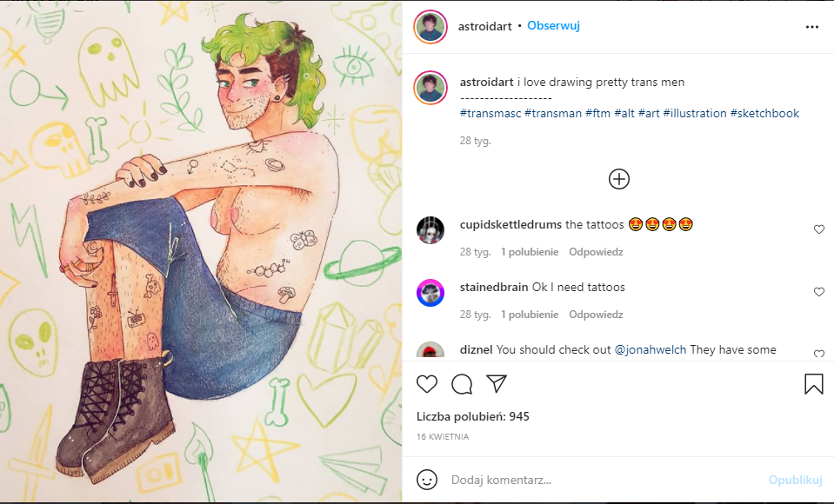Open #transmasc hashtag link

pyautogui.click(x=490, y=113)
